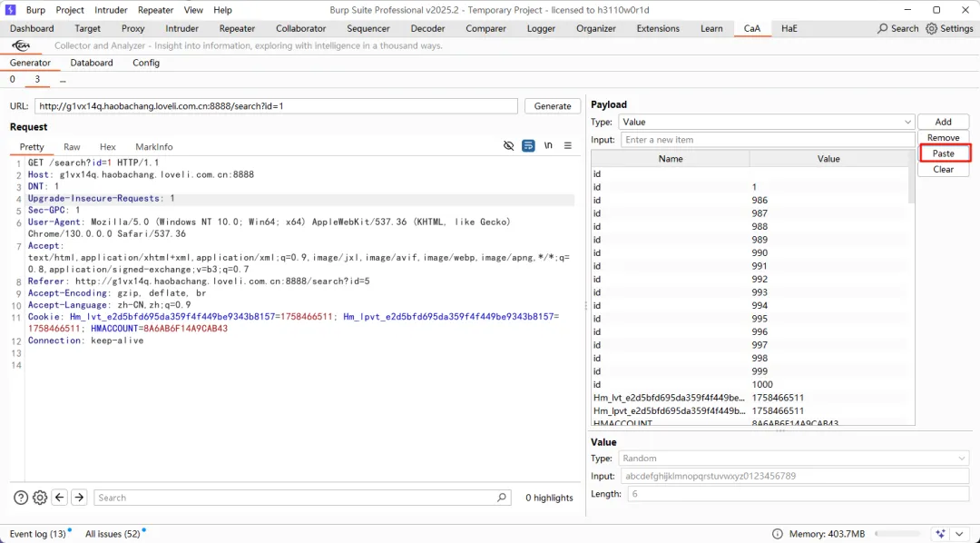Toggle the \n show newline characters icon
Screen dimensions: 980x543
[x=548, y=145]
